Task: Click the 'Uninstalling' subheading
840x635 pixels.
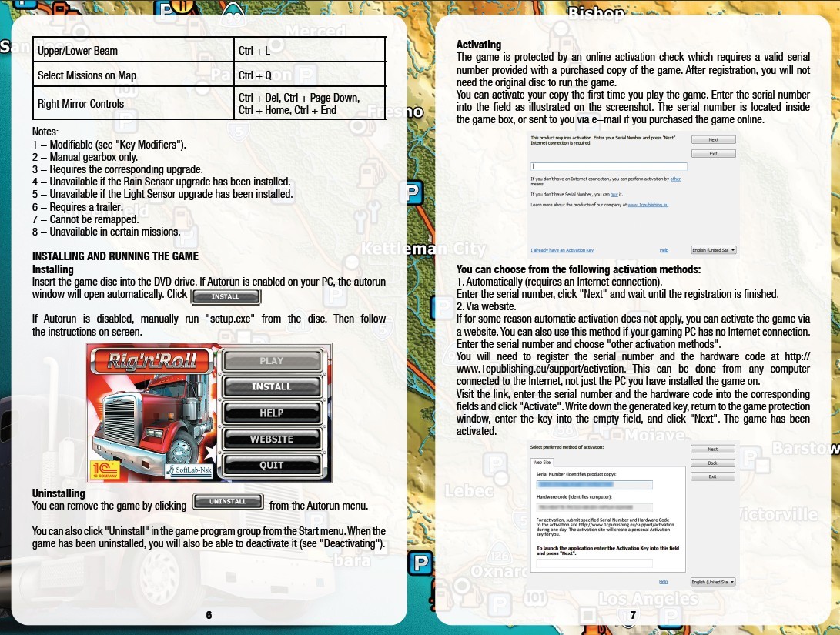Action: pos(59,493)
